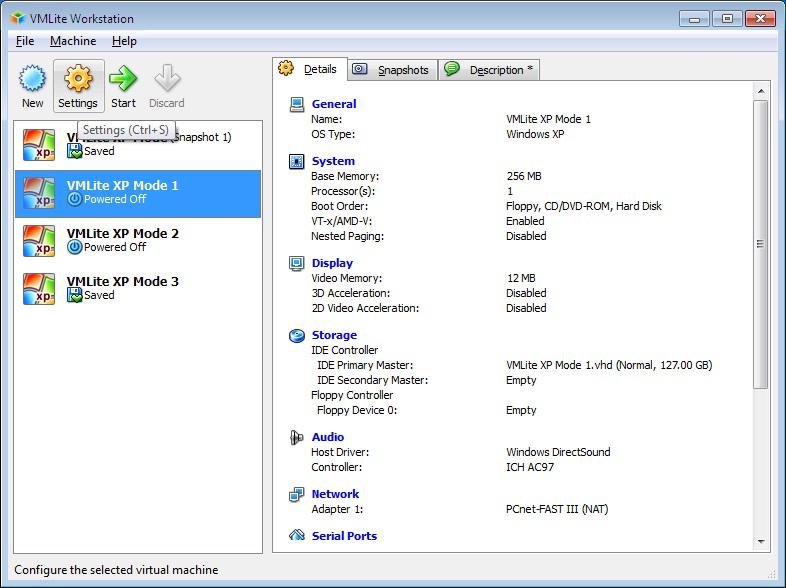Click the Storage section disk icon
786x588 pixels.
[x=297, y=335]
